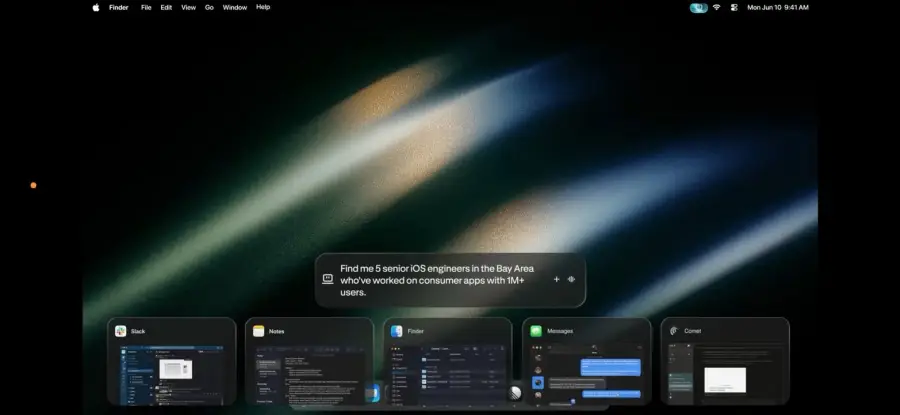Click the voice waveform icon in prompt bar
The width and height of the screenshot is (900, 415).
[x=571, y=280]
